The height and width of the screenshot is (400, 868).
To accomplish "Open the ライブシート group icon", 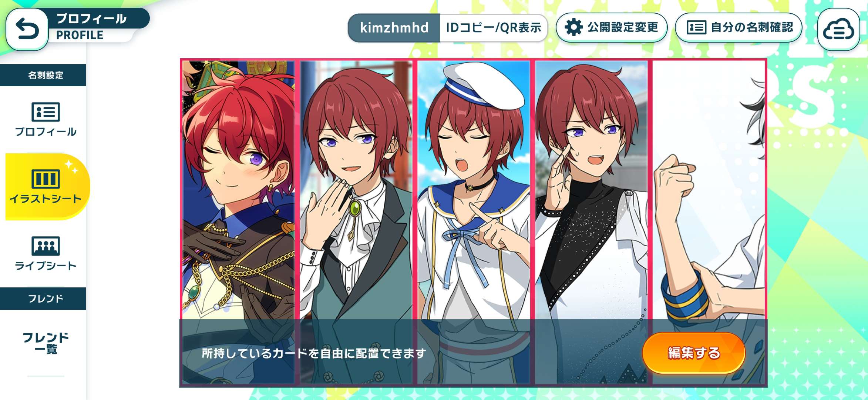I will click(46, 246).
